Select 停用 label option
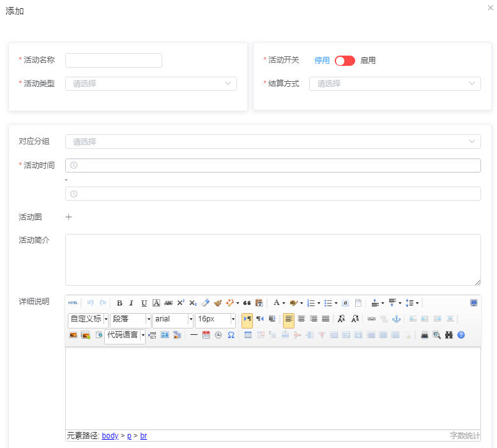The image size is (497, 448). 322,61
